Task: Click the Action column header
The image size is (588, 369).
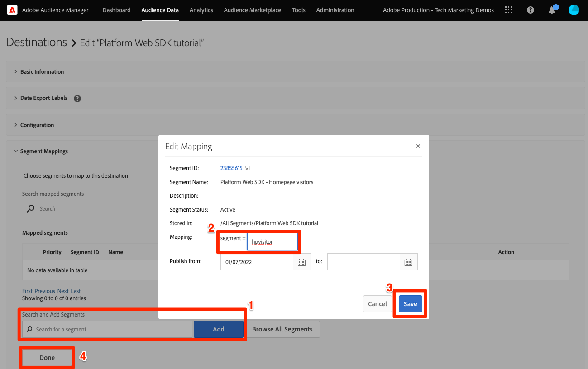Action: coord(506,252)
